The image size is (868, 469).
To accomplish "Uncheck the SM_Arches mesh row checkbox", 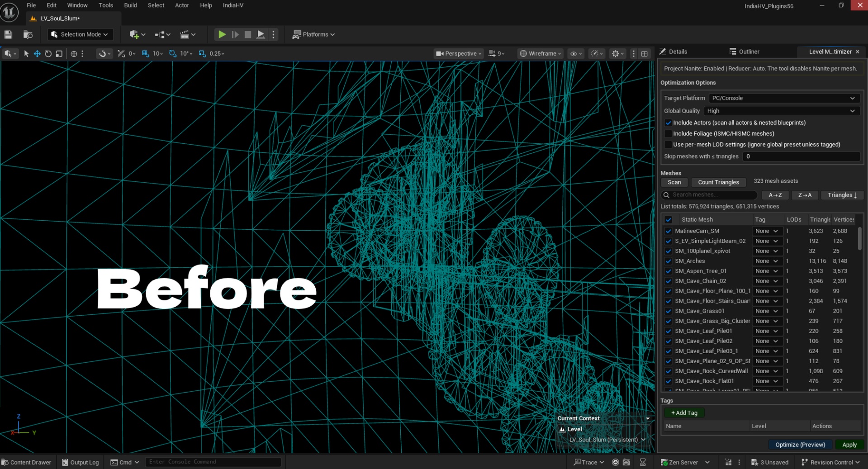I will point(668,261).
